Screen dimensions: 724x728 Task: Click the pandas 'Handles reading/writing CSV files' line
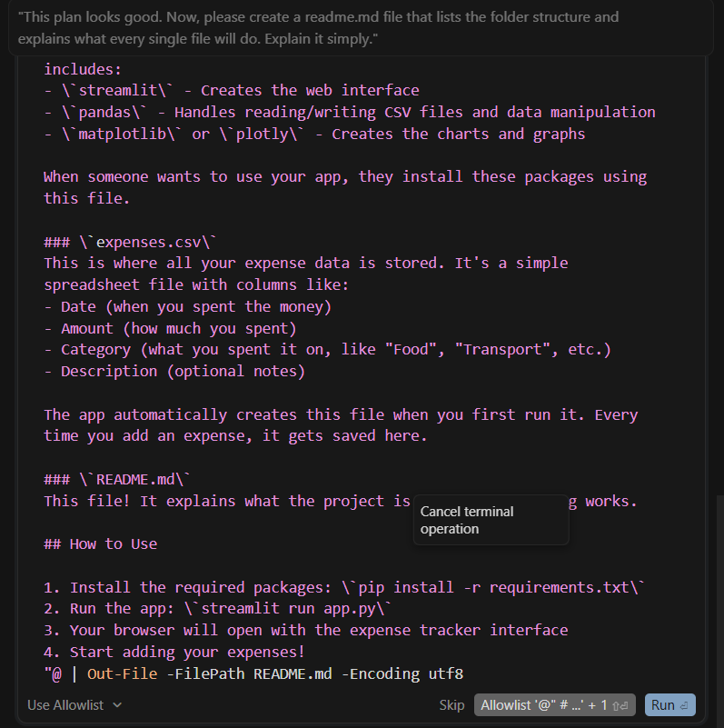point(350,112)
